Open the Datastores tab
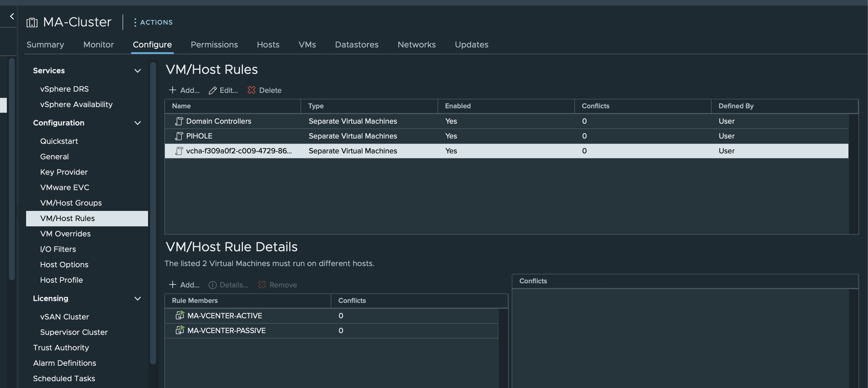Screen dimensions: 868x388 (357, 45)
